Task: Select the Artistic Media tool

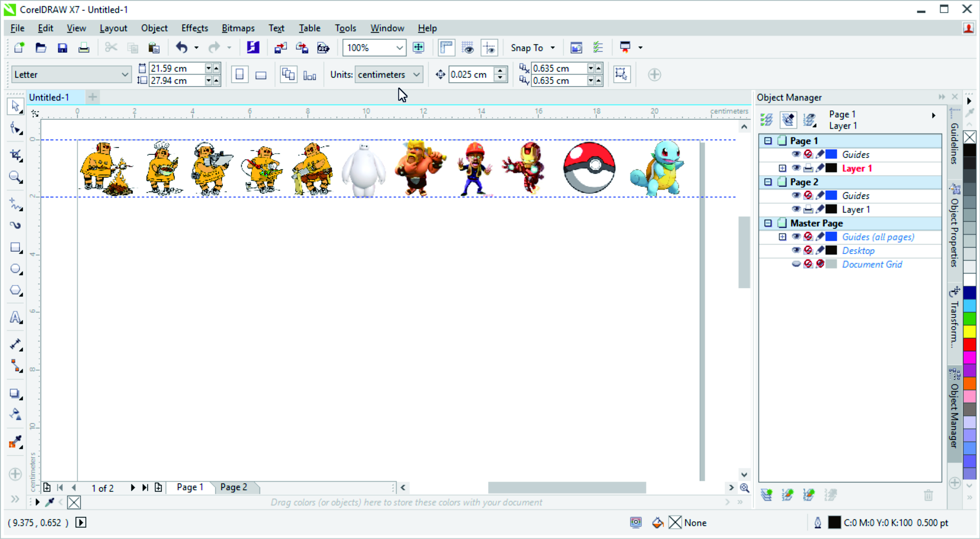Action: (15, 225)
